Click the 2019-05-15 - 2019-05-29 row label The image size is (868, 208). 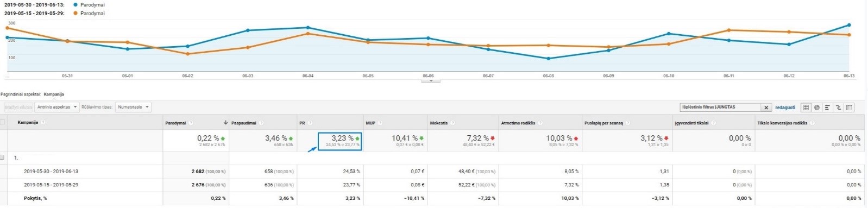point(51,185)
